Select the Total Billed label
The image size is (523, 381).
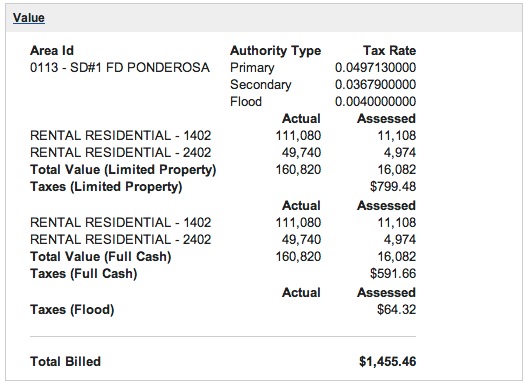point(65,362)
